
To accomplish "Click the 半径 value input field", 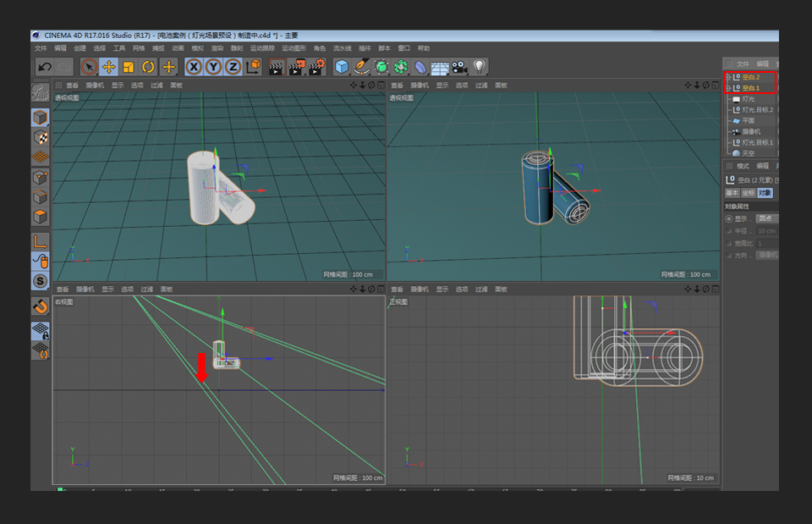I will [x=766, y=230].
